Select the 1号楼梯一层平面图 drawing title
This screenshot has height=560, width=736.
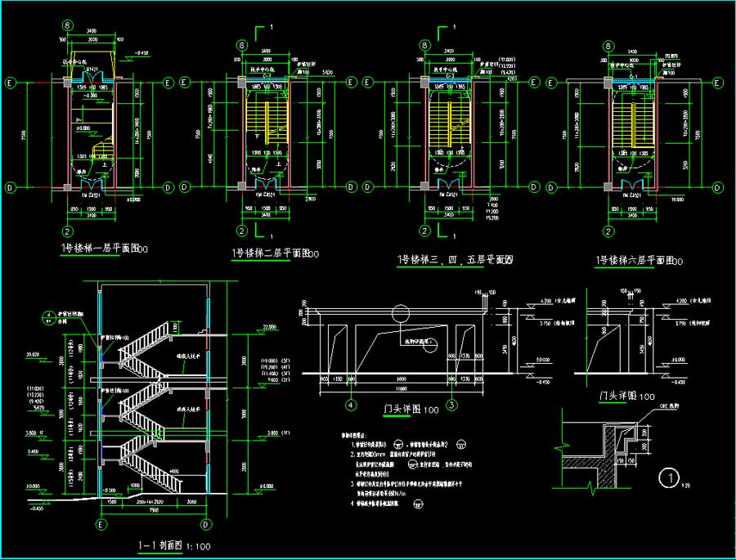pyautogui.click(x=100, y=248)
